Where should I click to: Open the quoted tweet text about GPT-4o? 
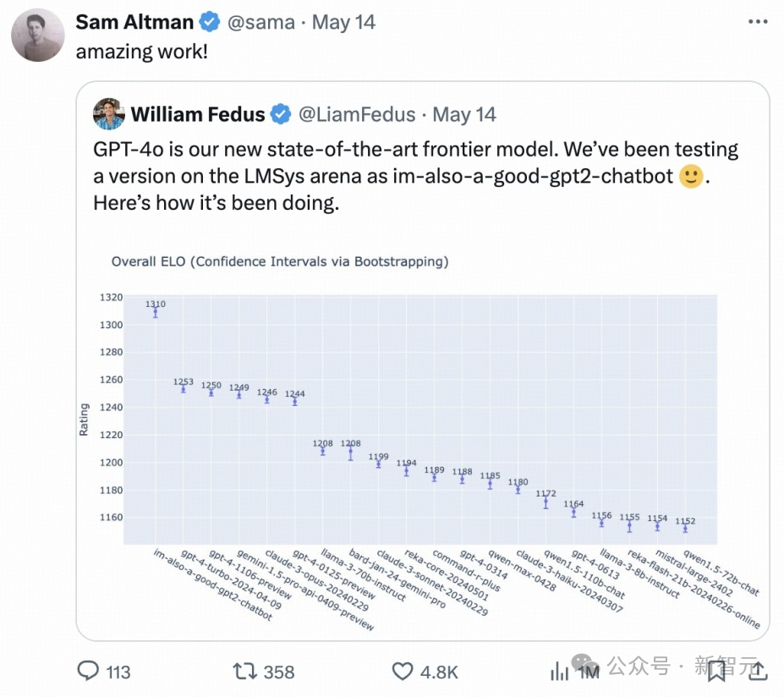(414, 176)
